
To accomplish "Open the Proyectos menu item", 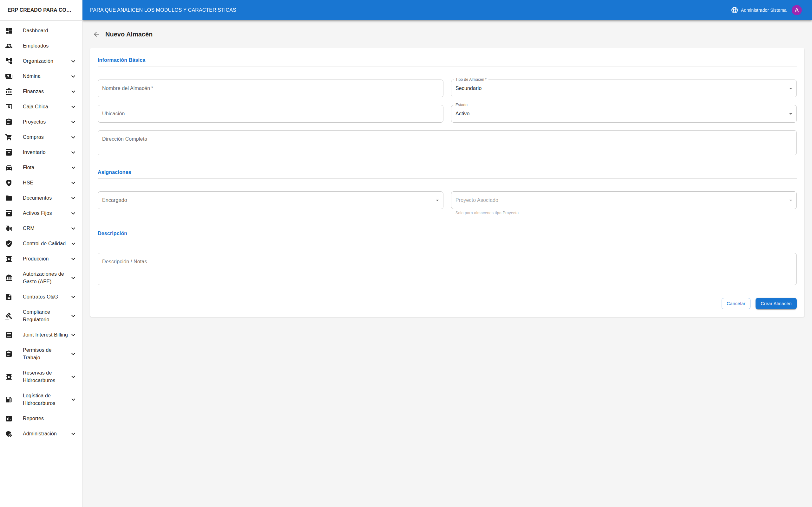I will coord(34,122).
